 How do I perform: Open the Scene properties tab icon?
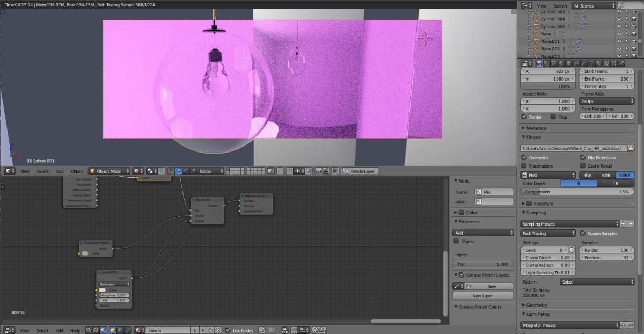click(554, 63)
